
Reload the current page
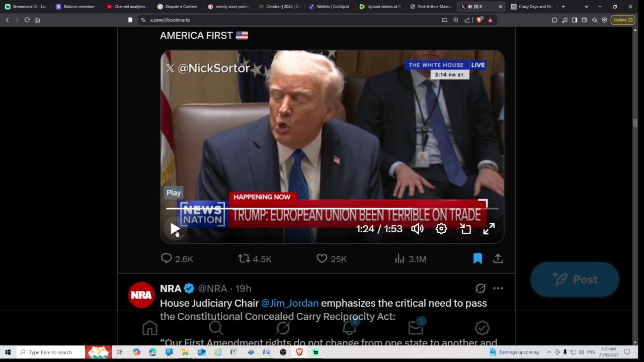[27, 20]
